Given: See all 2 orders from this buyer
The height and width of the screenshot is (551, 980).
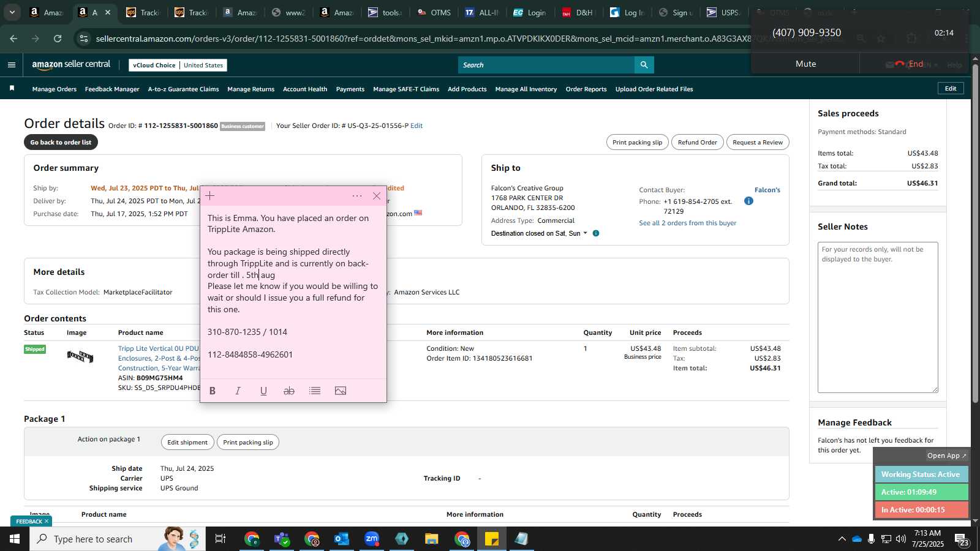Looking at the screenshot, I should (688, 223).
